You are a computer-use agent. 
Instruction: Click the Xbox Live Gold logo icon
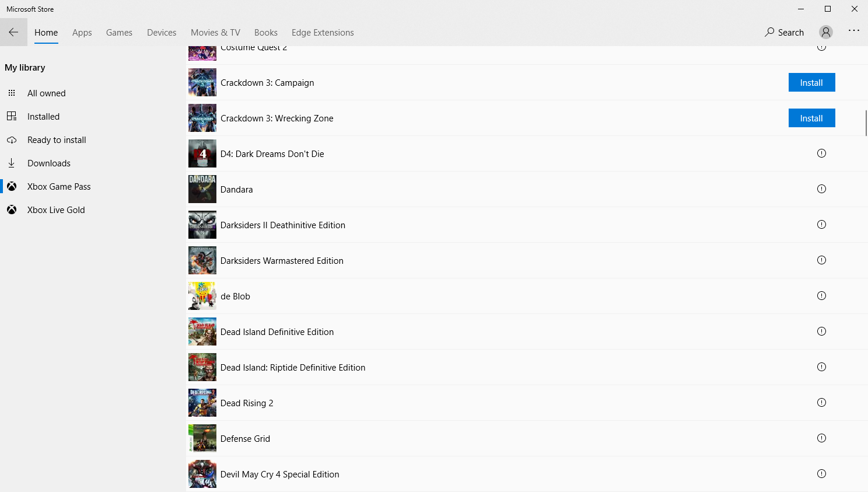(x=12, y=210)
